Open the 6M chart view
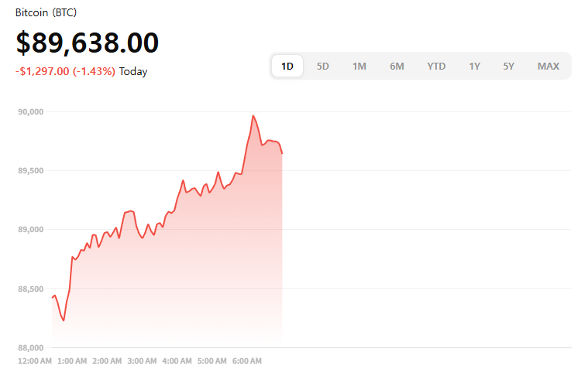 click(397, 66)
